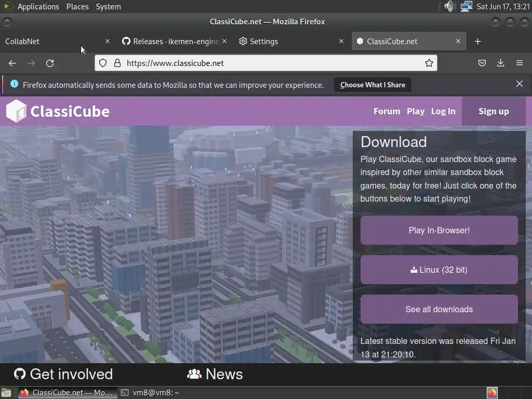The image size is (532, 399).
Task: Switch to the vm8@vm8 terminal in taskbar
Action: 151,393
